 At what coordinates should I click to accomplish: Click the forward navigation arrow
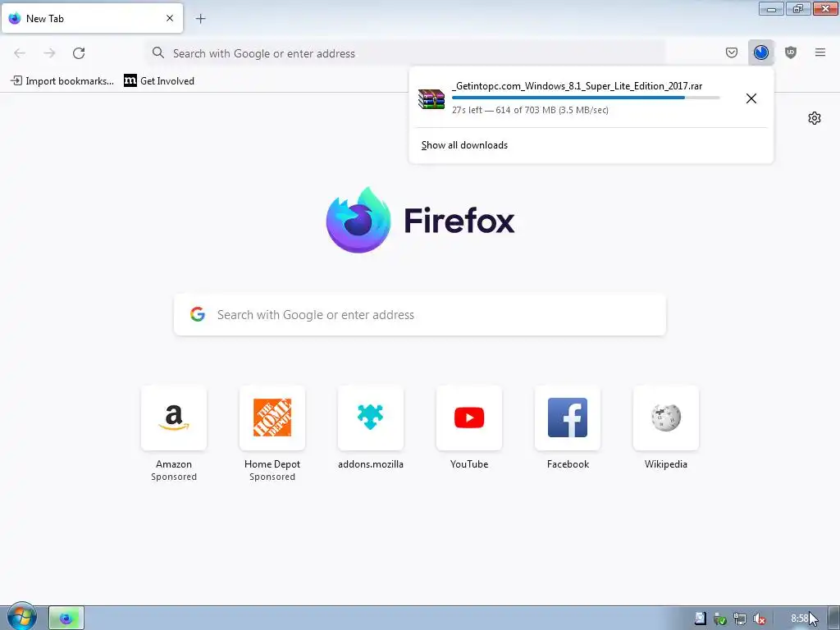(x=49, y=53)
